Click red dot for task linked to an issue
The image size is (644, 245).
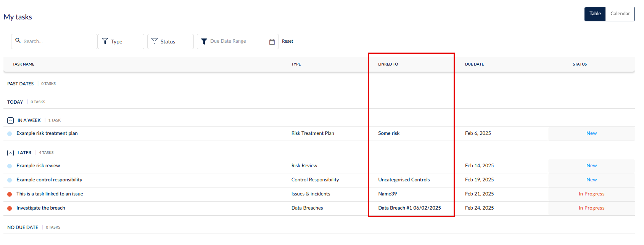[x=10, y=194]
